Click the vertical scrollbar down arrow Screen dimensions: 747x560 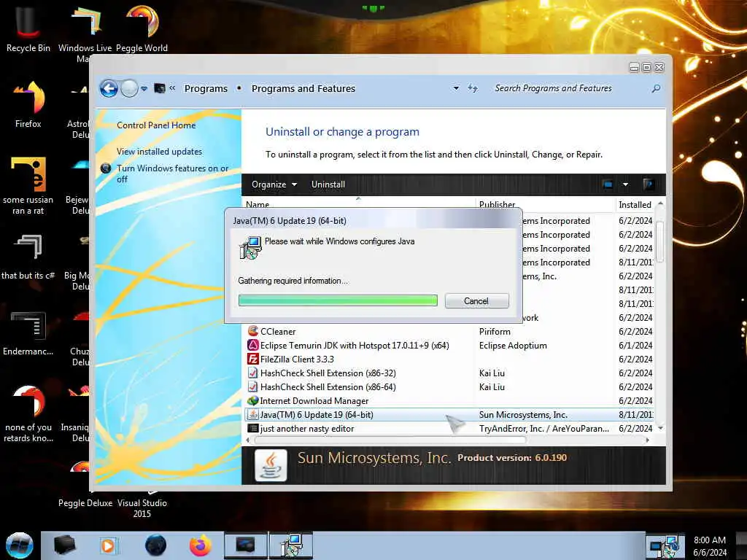pos(660,429)
